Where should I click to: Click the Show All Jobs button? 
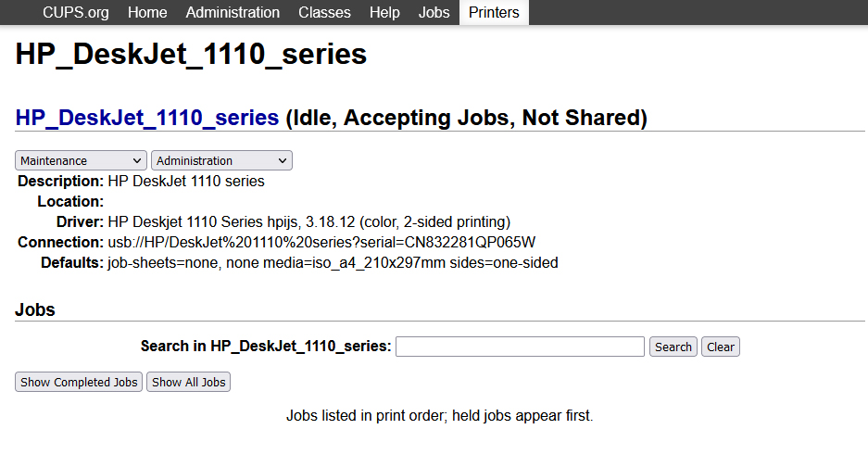[188, 382]
